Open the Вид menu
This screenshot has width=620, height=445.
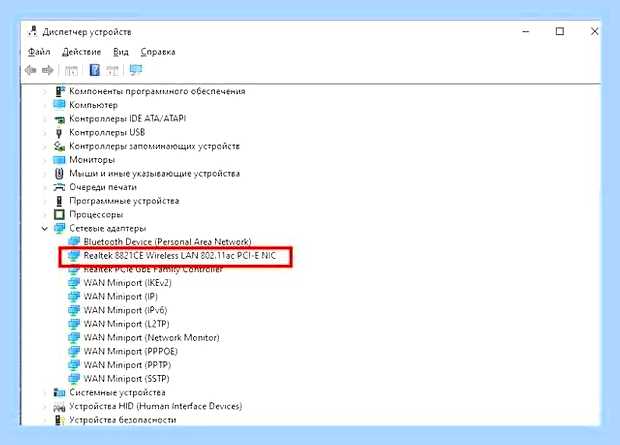pyautogui.click(x=121, y=52)
